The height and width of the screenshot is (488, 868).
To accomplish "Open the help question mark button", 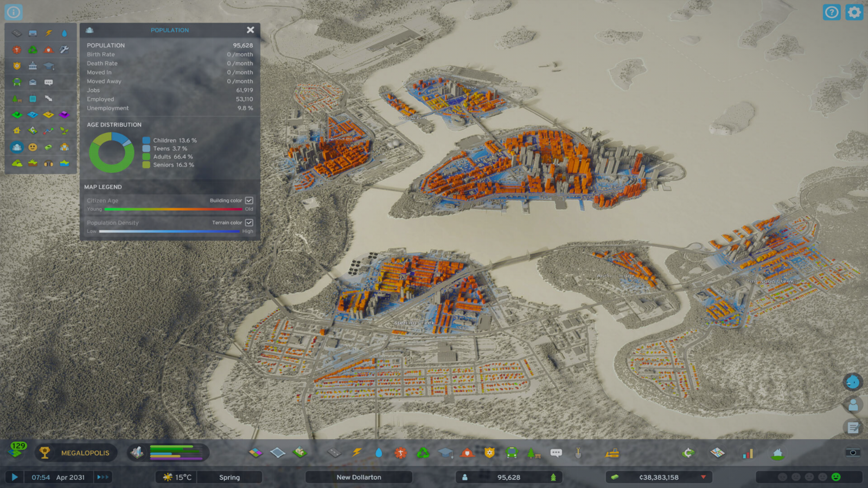I will click(832, 12).
